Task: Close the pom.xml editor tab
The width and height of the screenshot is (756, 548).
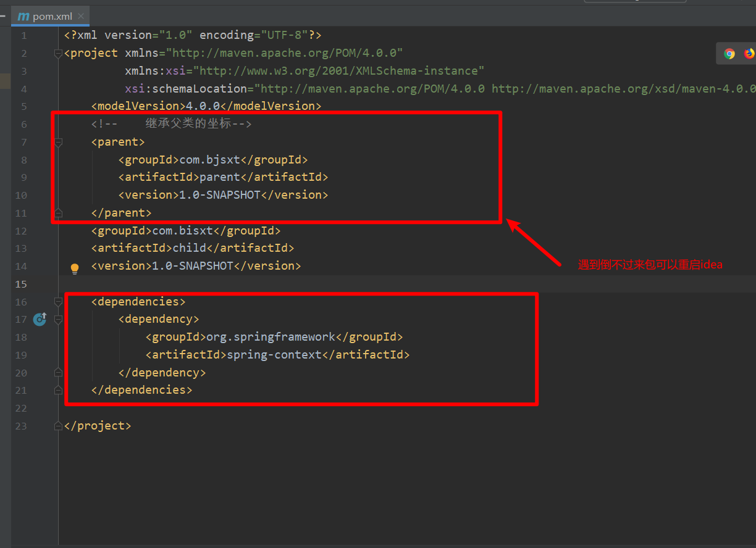Action: tap(81, 16)
